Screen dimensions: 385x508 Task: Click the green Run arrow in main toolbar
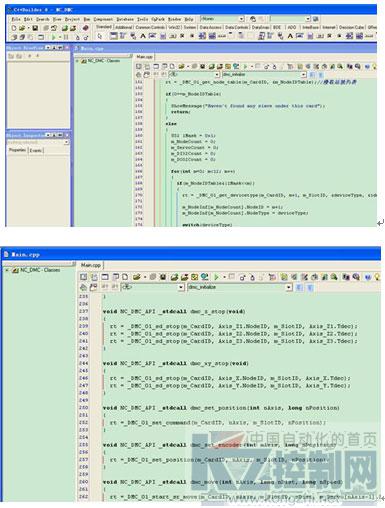(53, 37)
